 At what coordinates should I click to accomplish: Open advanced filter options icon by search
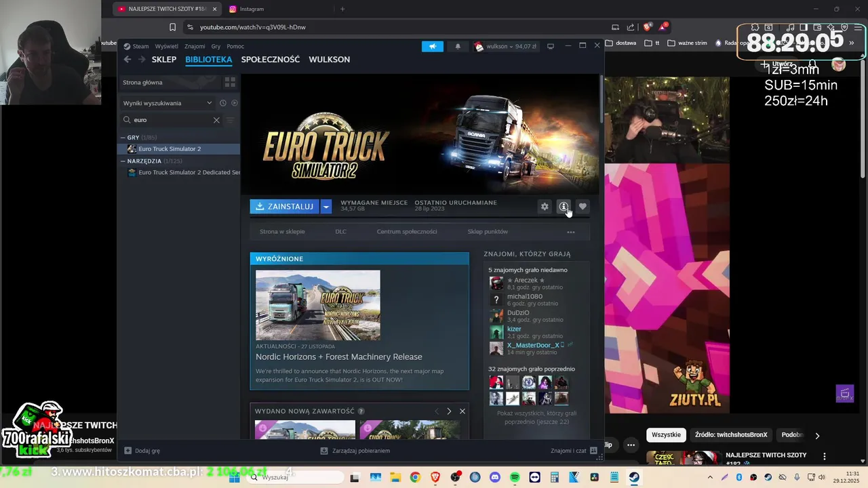point(230,120)
